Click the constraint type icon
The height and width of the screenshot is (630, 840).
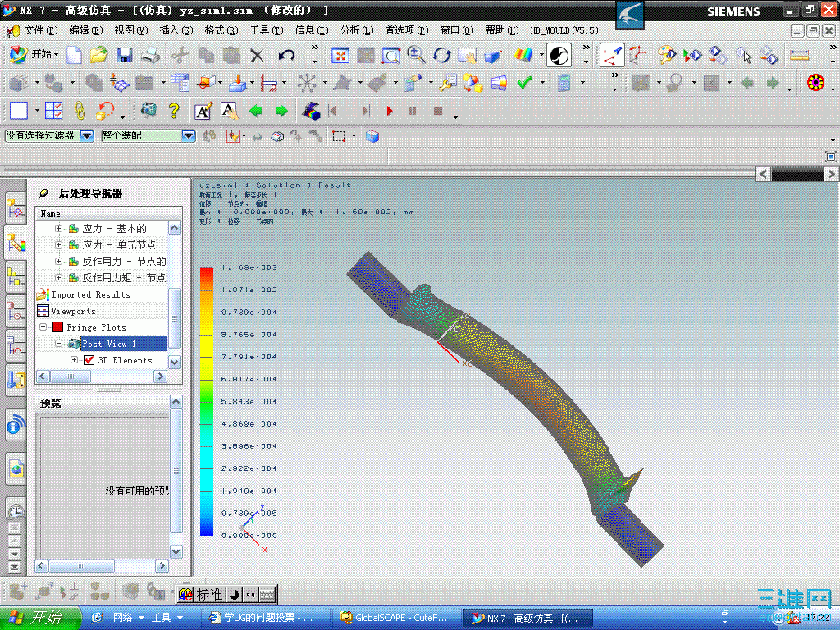tap(269, 83)
